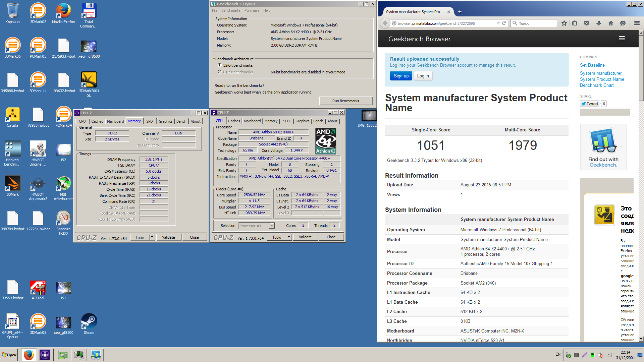Switch to SPD tab in left CPU-Z
This screenshot has width=644, height=362.
pos(150,121)
